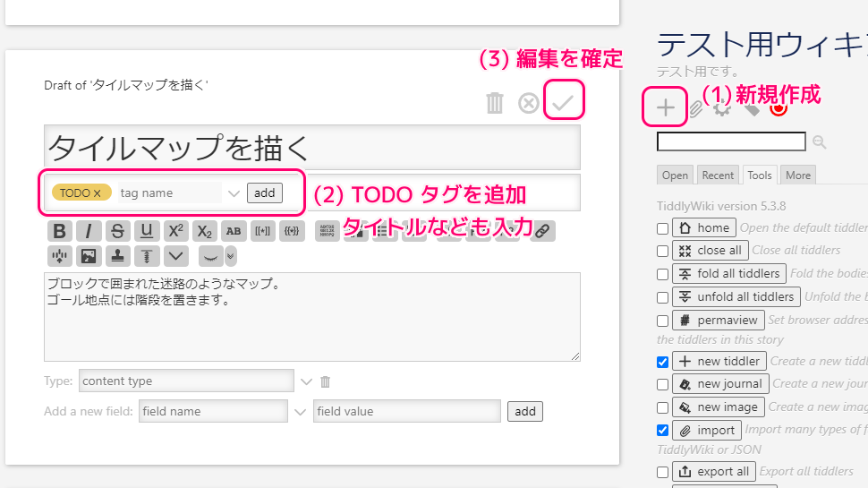Select the Tools sidebar tab
This screenshot has height=488, width=868.
click(x=760, y=175)
